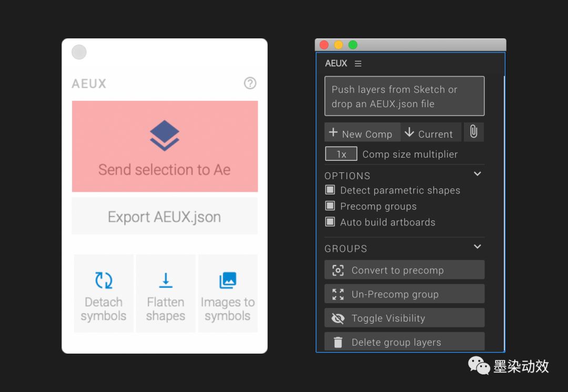
Task: Click the Toggle Visibility button
Action: coord(404,318)
